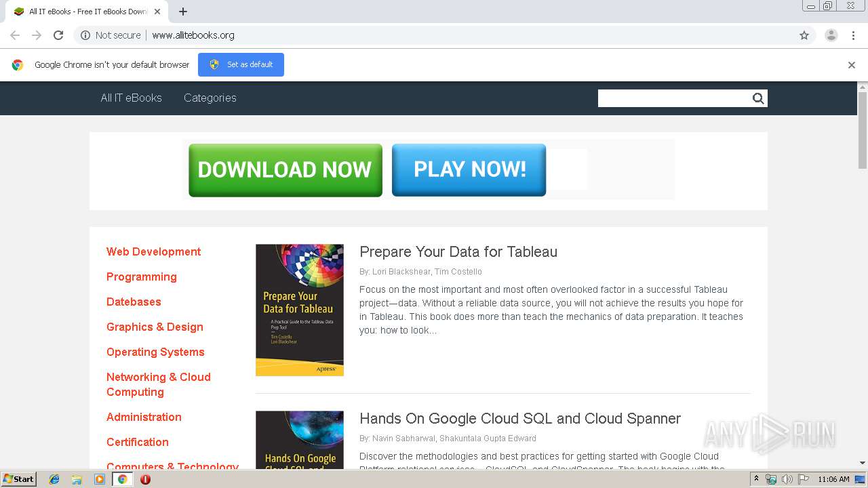View books by author Shakuntala Gupta Edward
The image size is (868, 488).
point(488,439)
